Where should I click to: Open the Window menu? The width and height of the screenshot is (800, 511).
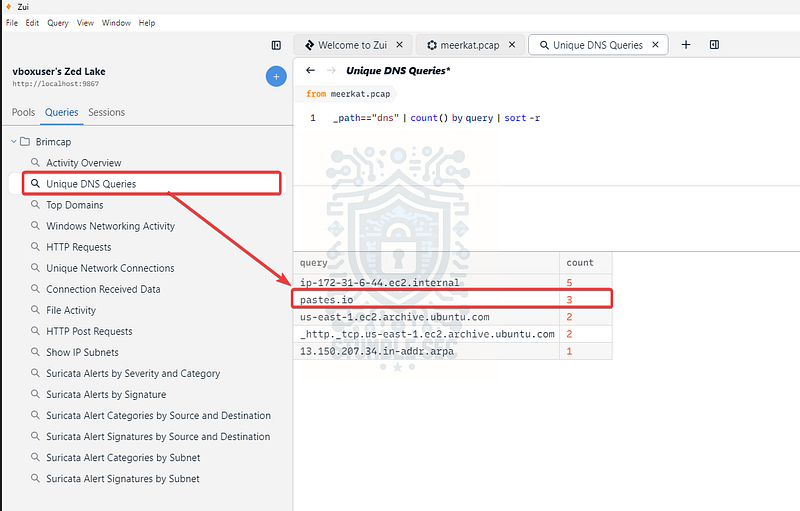pyautogui.click(x=116, y=23)
